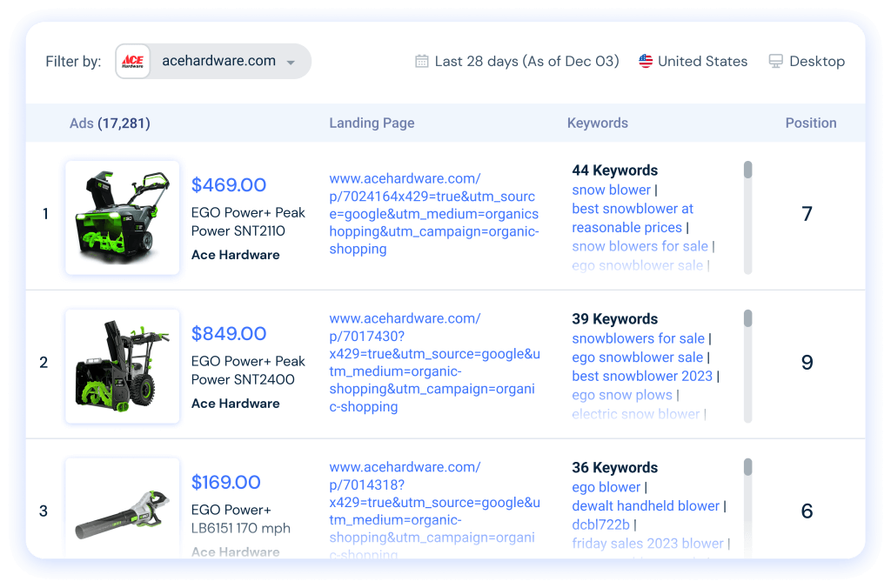Click the 'Filter by:' label
The height and width of the screenshot is (588, 891).
[73, 62]
